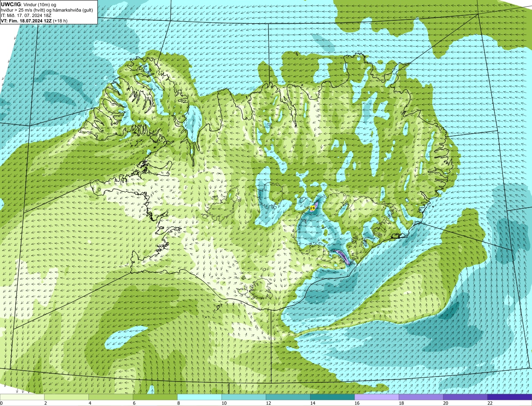Select the 6–8 m/s olive green legend swatch
Screen dimensions: 532x406
[155, 397]
